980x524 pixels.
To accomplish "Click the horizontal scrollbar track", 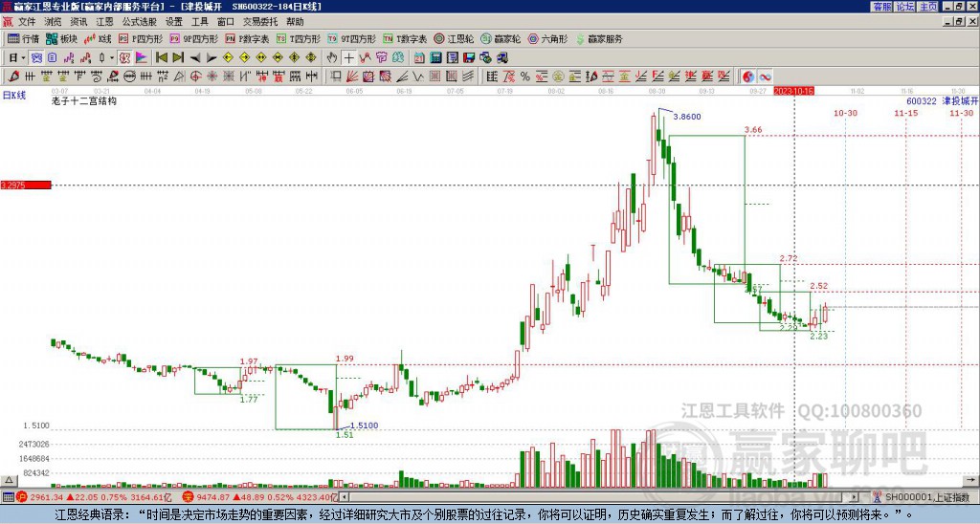I will pos(599,497).
